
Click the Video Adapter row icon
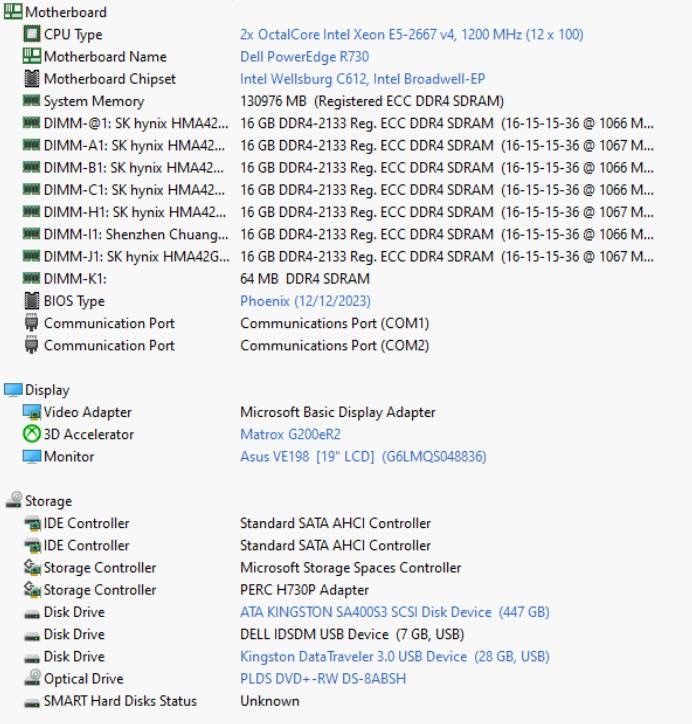click(31, 412)
